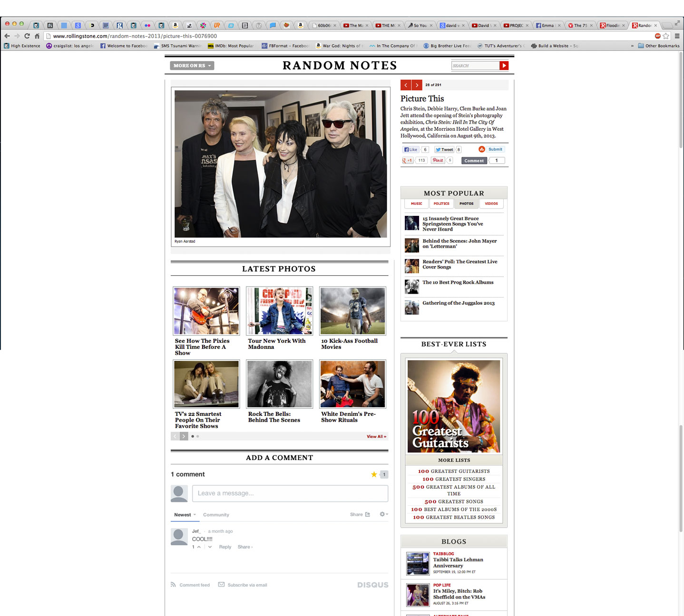Viewport: 684px width, 616px height.
Task: Bookmark this page with the star icon
Action: [x=666, y=36]
